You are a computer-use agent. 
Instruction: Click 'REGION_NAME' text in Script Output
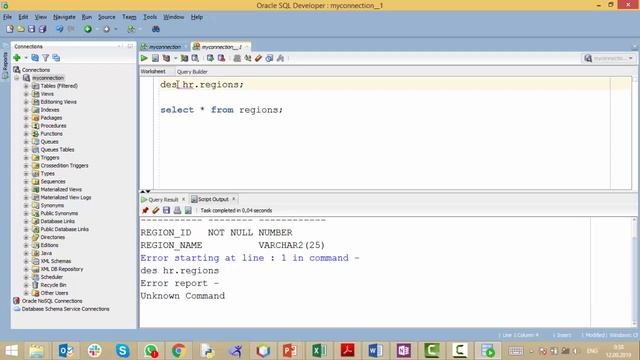point(171,245)
